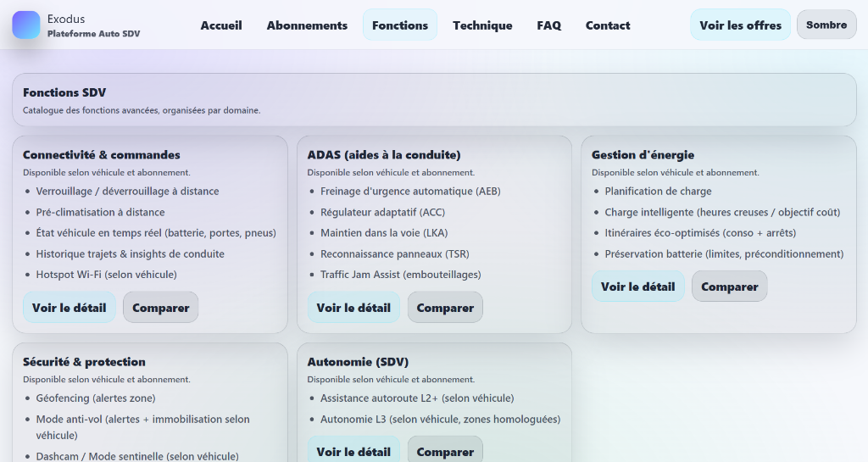Click Comparer in Autonomie (SDV) card
This screenshot has width=868, height=462.
coord(445,450)
